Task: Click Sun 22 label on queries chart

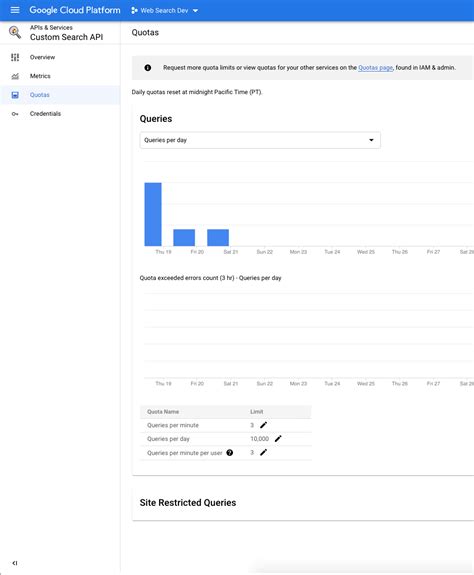Action: point(265,252)
